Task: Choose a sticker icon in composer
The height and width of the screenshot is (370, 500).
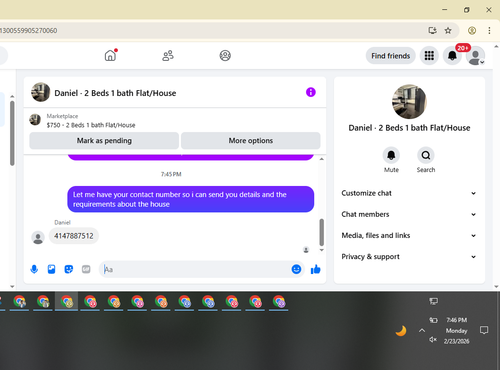Action: 69,269
